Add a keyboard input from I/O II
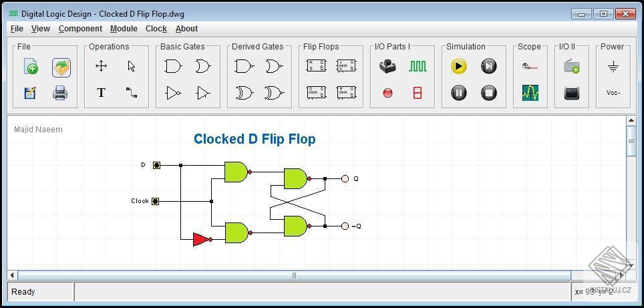Image resolution: width=644 pixels, height=308 pixels. tap(572, 67)
